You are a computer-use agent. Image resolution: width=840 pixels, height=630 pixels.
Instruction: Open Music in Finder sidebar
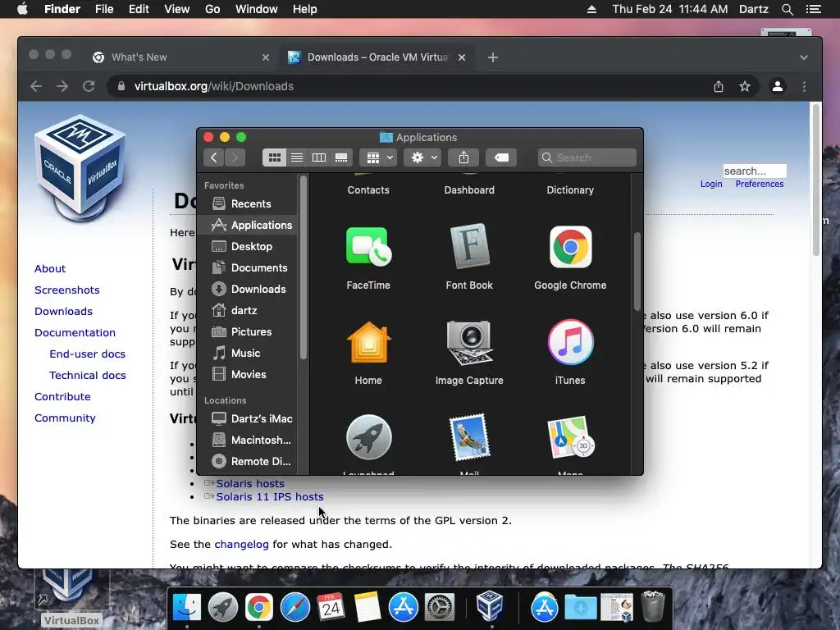[247, 353]
